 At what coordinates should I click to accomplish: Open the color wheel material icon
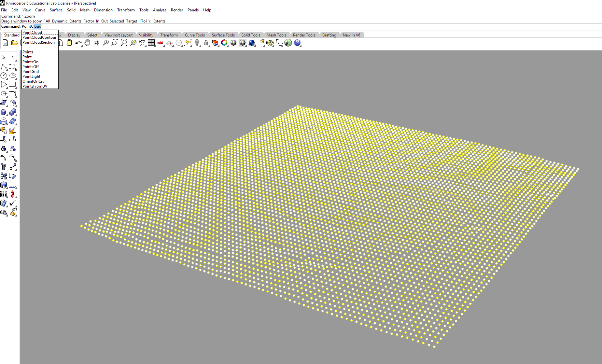tap(224, 43)
